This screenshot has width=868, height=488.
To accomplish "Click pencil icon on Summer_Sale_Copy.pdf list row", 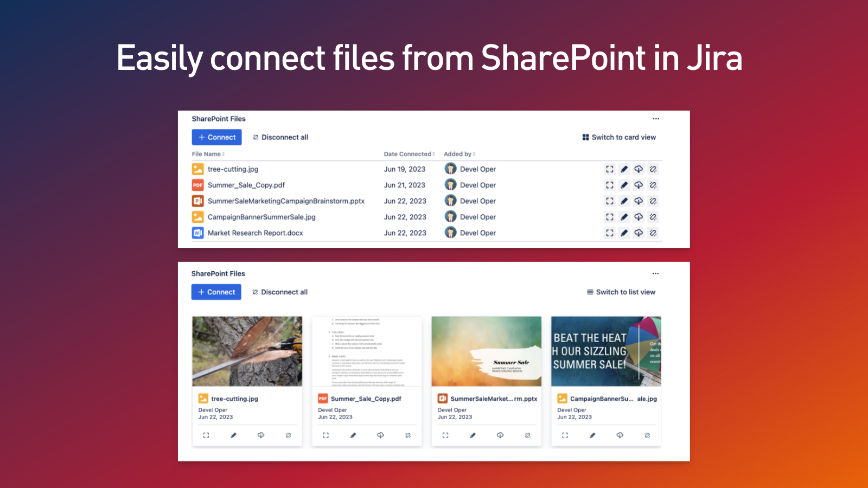I will click(x=624, y=185).
